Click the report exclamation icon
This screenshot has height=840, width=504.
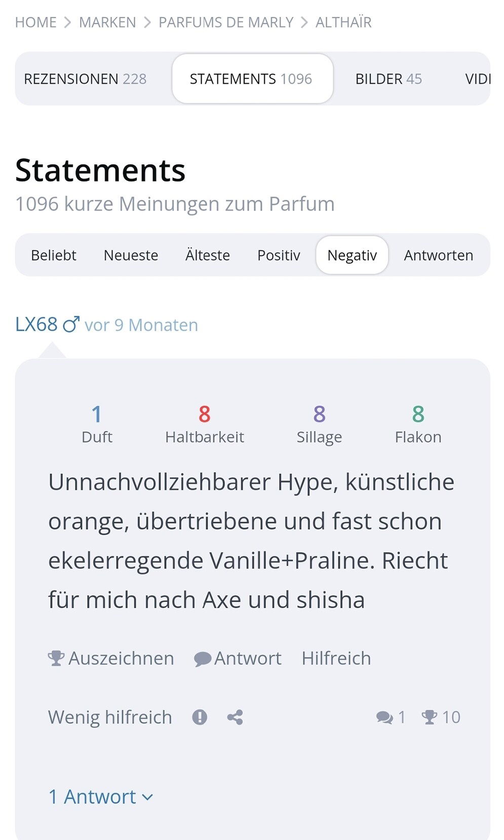tap(200, 717)
